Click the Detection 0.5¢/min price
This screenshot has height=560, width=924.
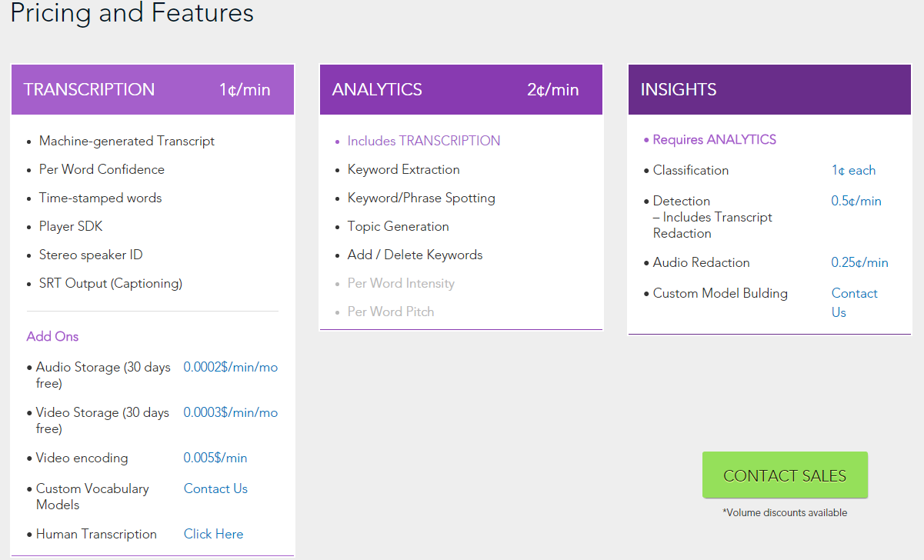click(856, 202)
